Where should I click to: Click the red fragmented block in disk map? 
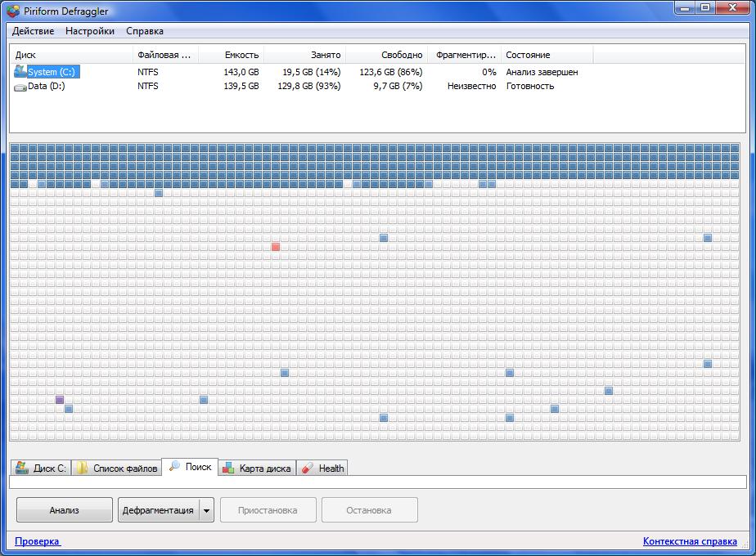(x=276, y=247)
